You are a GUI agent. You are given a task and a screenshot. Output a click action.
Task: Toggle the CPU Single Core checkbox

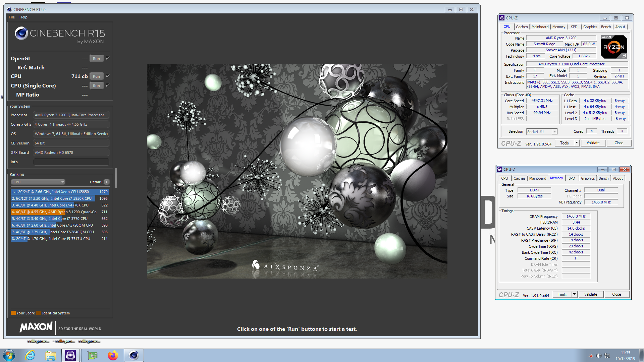click(x=108, y=85)
